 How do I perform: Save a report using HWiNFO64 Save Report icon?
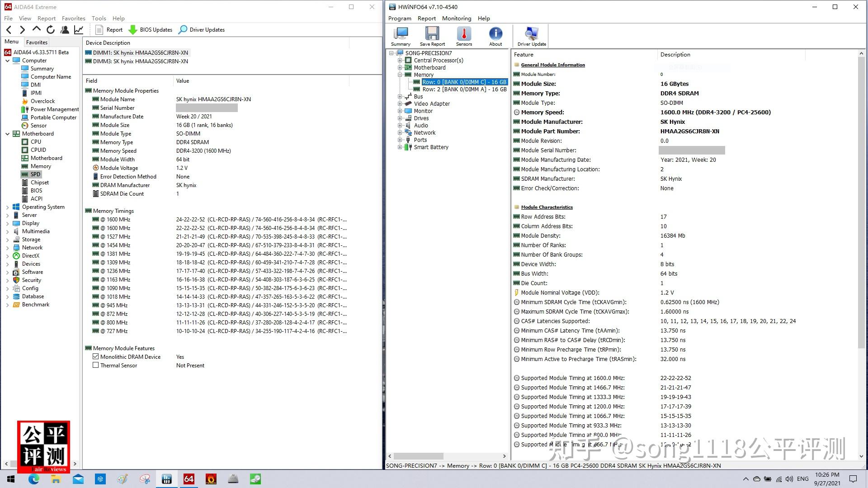pyautogui.click(x=432, y=35)
